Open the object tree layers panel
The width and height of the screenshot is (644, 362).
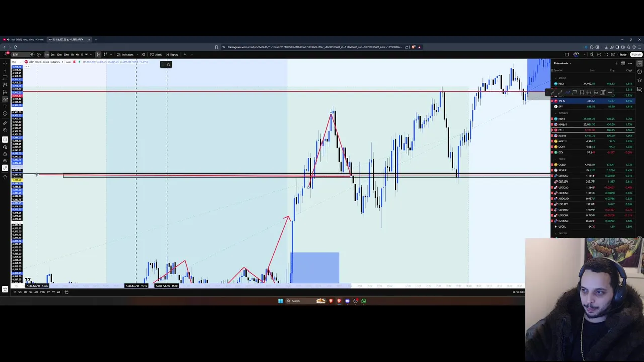[640, 80]
